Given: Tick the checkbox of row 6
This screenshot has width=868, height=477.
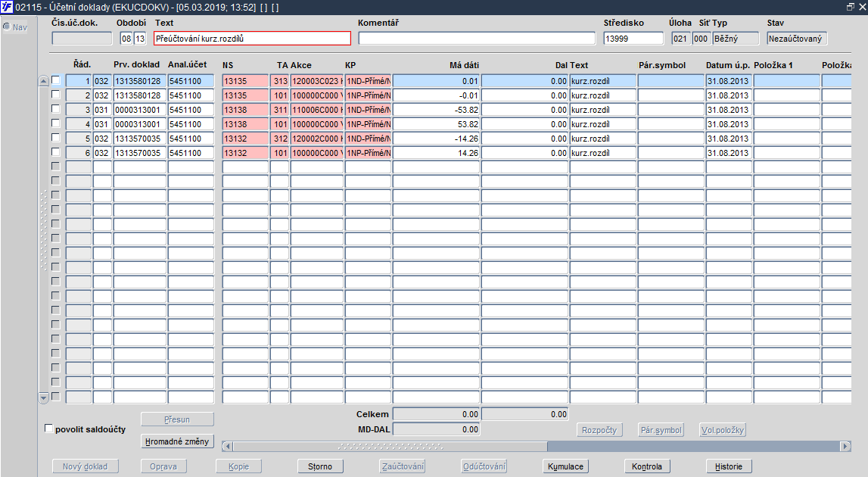Looking at the screenshot, I should tap(56, 152).
